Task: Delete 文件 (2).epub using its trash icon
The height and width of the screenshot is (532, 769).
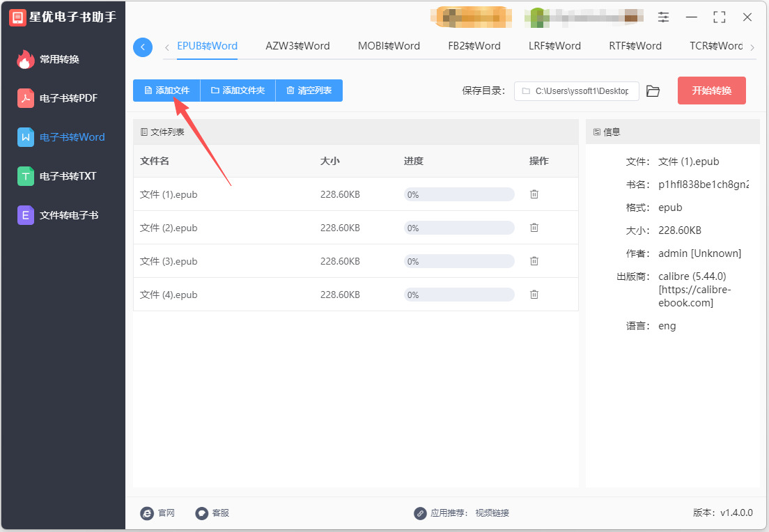Action: (534, 228)
